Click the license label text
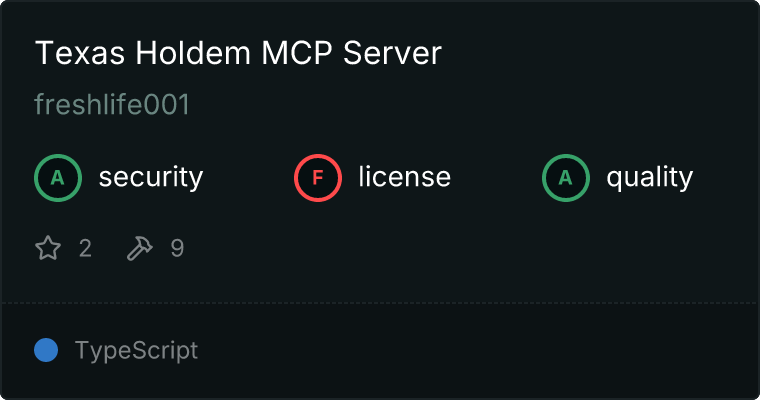Screen dimensions: 760x400 point(404,176)
